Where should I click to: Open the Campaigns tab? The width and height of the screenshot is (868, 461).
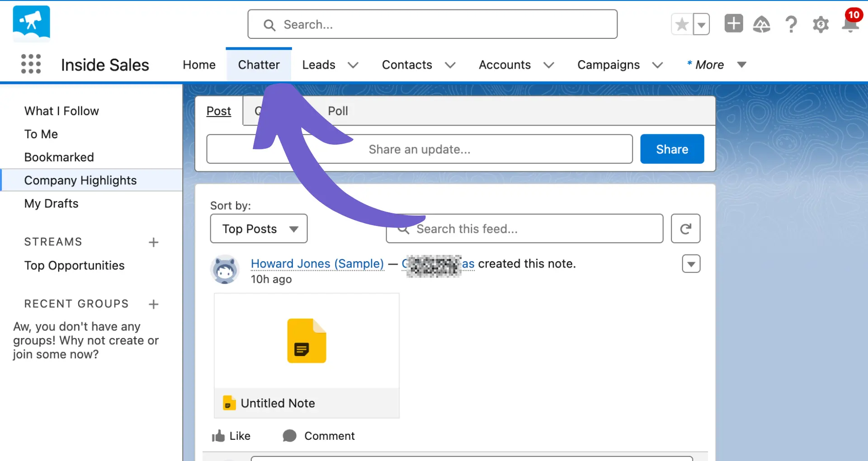[609, 65]
